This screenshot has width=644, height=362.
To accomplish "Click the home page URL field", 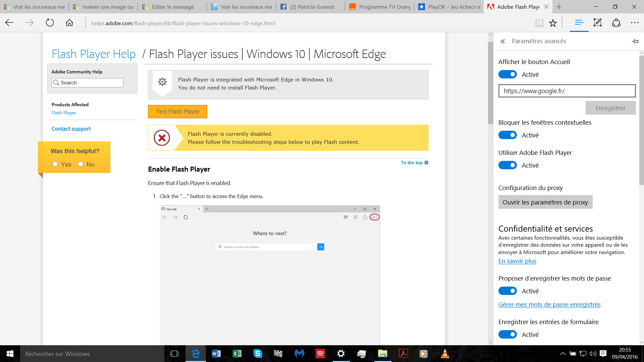I will coord(567,91).
